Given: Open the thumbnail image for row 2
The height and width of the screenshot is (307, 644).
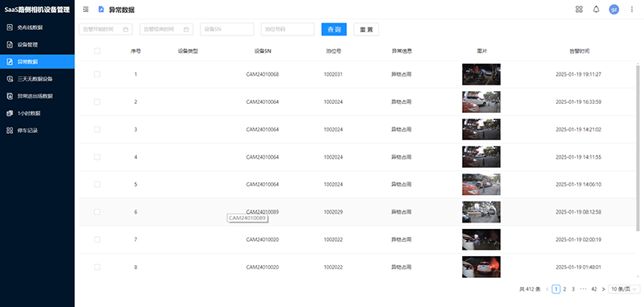Looking at the screenshot, I should (x=481, y=102).
